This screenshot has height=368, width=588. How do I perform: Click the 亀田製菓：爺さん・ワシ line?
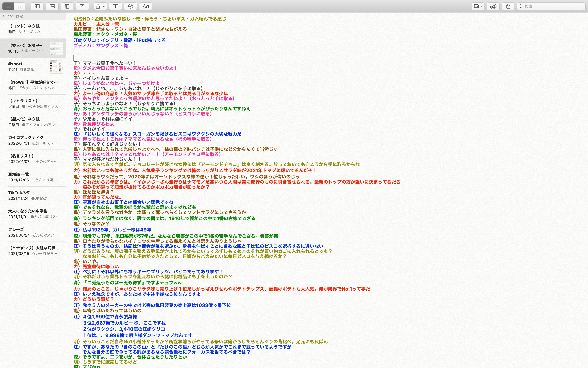pyautogui.click(x=130, y=29)
